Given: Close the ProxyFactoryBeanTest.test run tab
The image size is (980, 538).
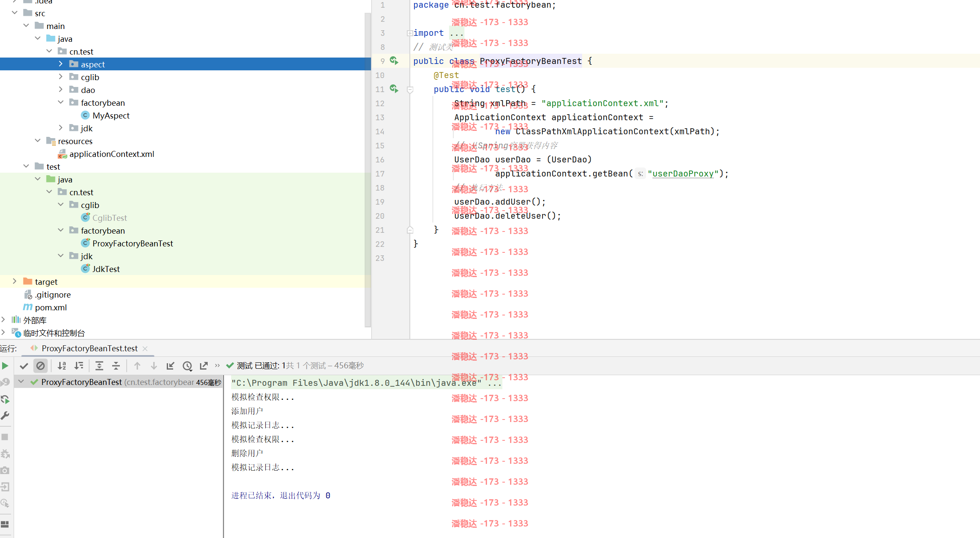Looking at the screenshot, I should [145, 349].
